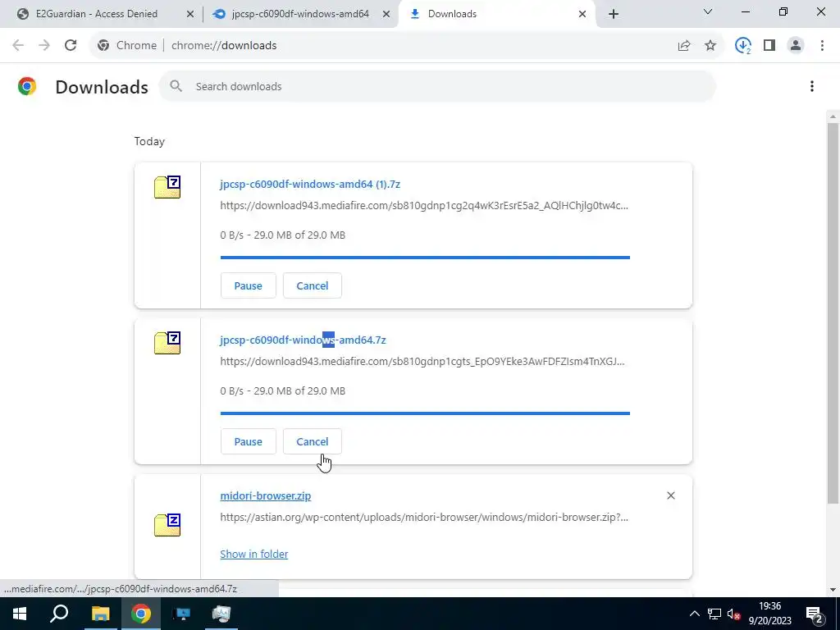
Task: Remove midori-browser.zip from the list
Action: (671, 495)
